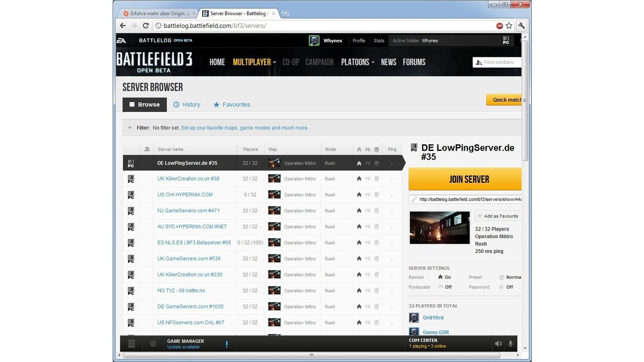Viewport: 644px width, 362px height.
Task: Switch to the Browse tab
Action: tap(144, 105)
